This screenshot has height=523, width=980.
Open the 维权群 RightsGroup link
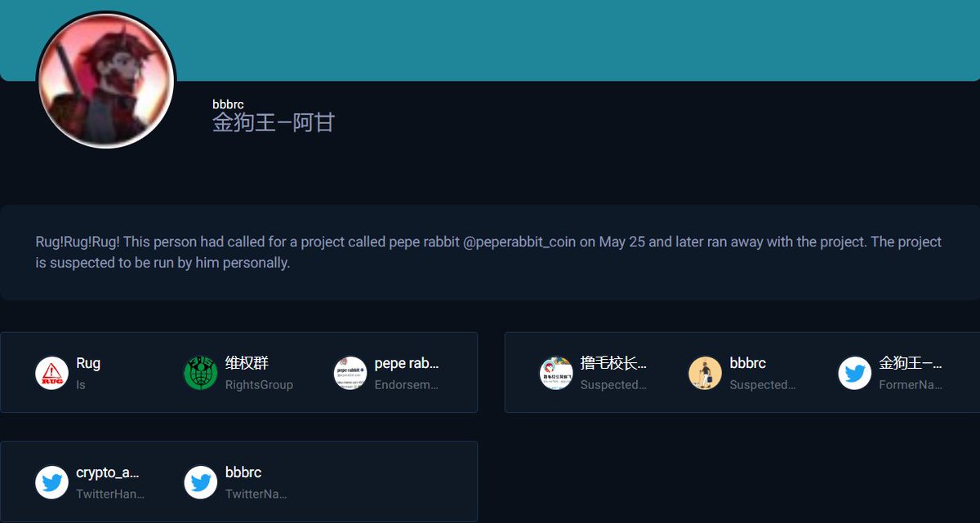(x=247, y=363)
